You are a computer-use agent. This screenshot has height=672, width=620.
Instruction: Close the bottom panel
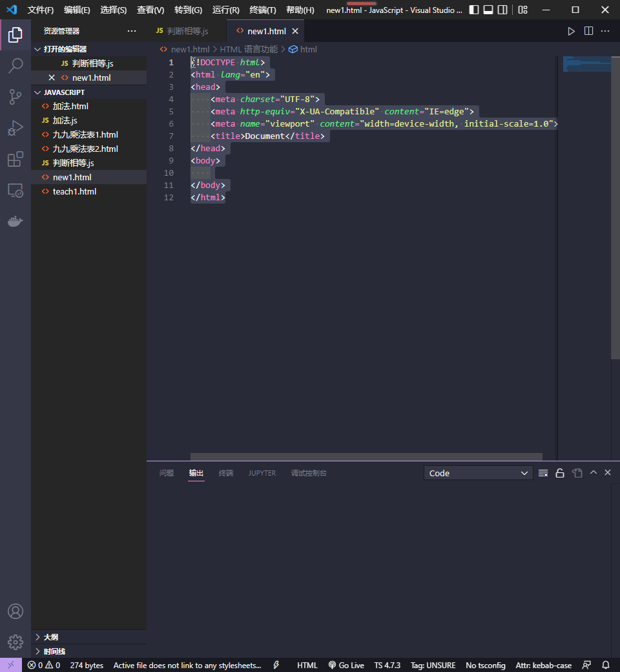[x=608, y=472]
